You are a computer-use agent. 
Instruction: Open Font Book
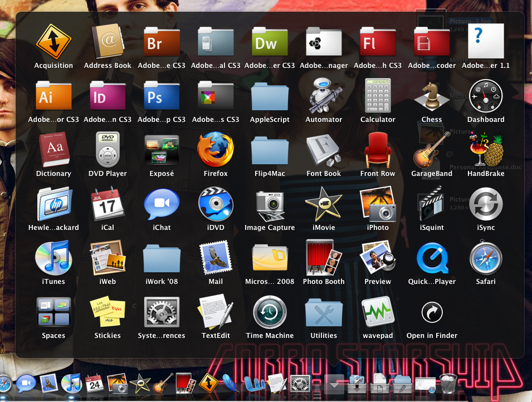click(324, 150)
